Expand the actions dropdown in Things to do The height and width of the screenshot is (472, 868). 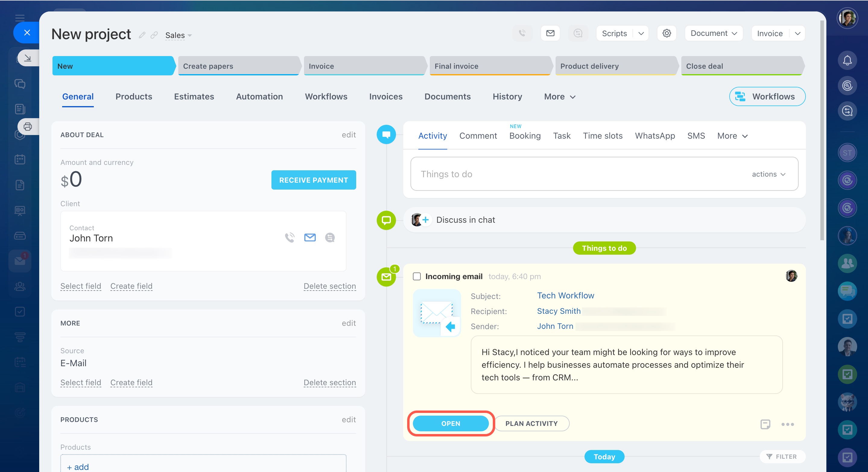(768, 174)
